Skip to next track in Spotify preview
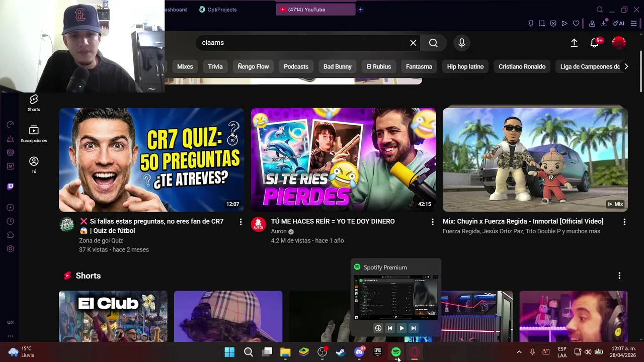This screenshot has height=362, width=644. coord(414,328)
